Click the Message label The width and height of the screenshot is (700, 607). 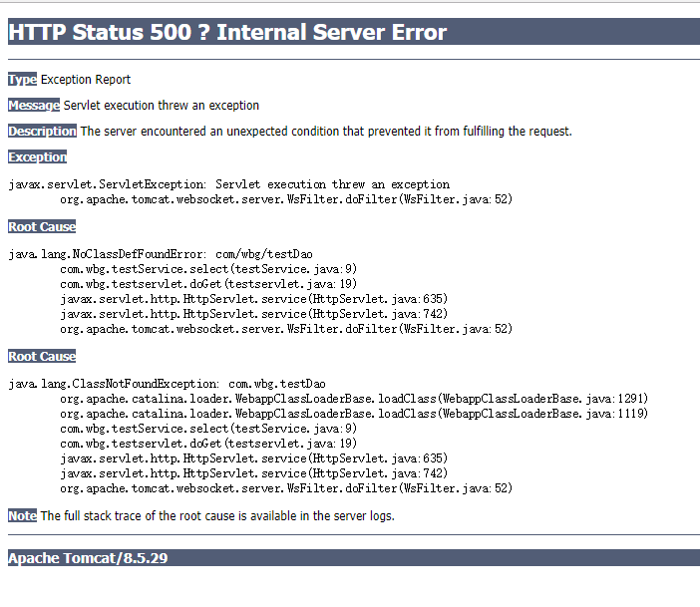[x=34, y=106]
